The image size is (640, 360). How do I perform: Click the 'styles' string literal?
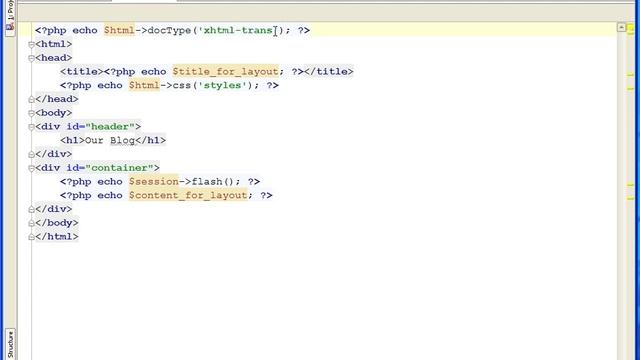click(222, 85)
